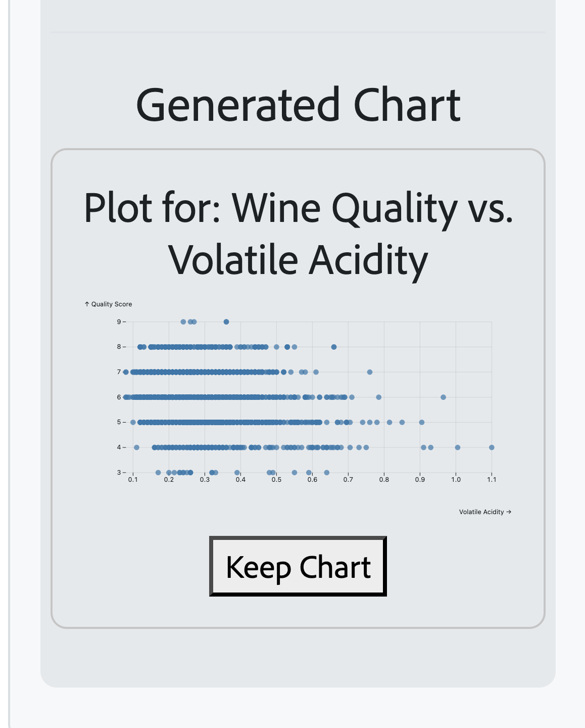Click the 3 tick label on y-axis
585x728 pixels.
119,473
